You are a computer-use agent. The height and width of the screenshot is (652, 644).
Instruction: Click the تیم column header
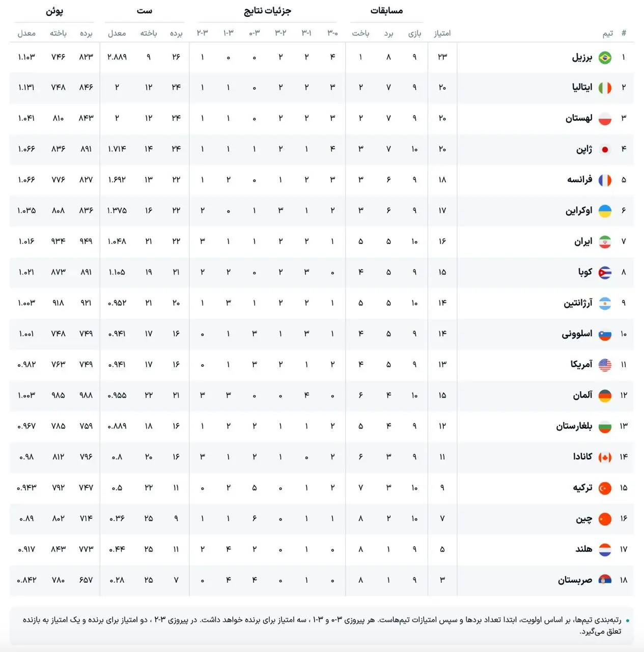[x=608, y=33]
